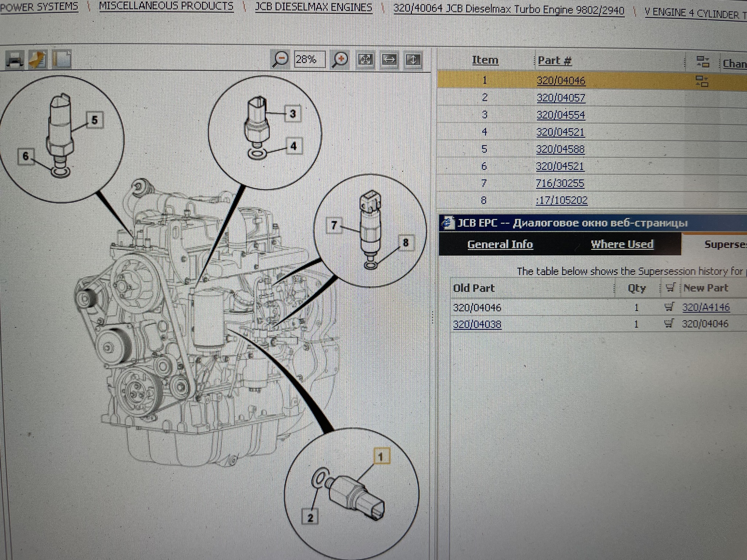Click the yellow note icon in toolbar

[37, 59]
